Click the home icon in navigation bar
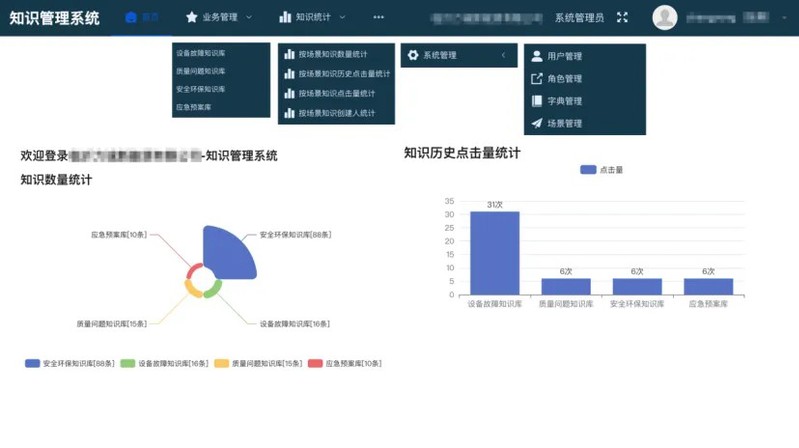The width and height of the screenshot is (799, 448). coord(131,17)
